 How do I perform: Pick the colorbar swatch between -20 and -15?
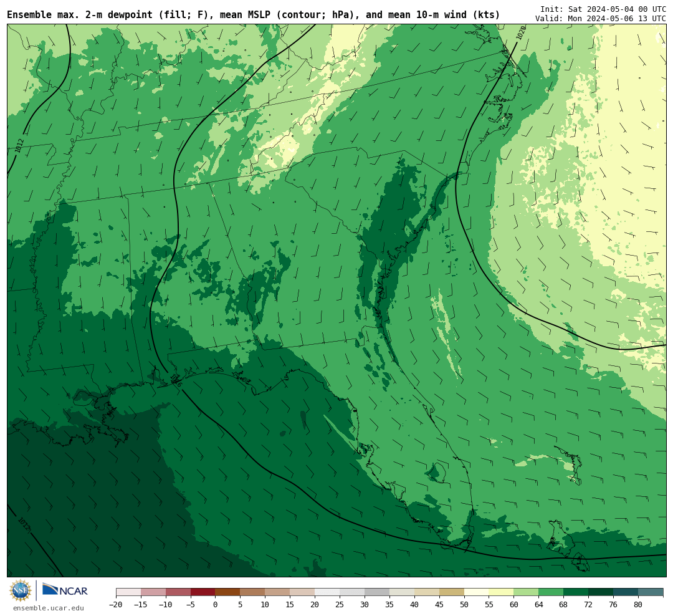(128, 592)
